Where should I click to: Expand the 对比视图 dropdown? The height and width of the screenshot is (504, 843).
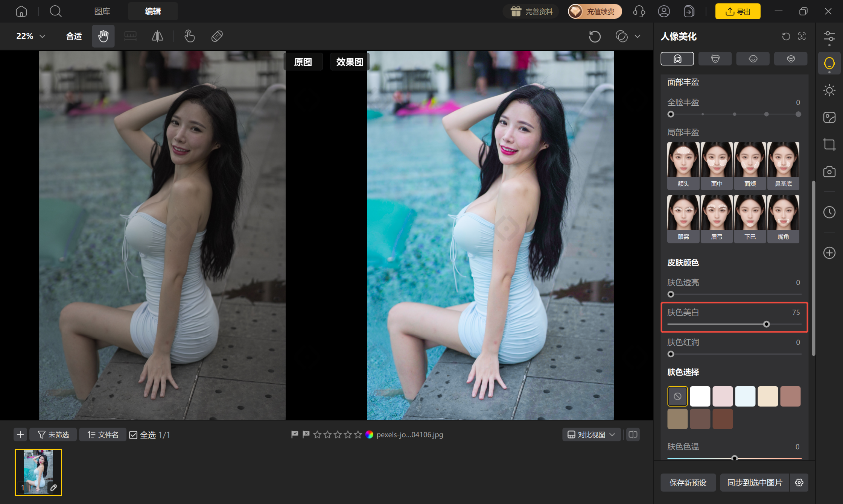pos(592,434)
